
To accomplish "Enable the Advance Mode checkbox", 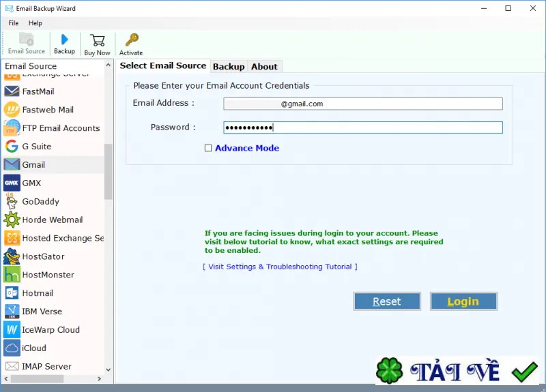I will pyautogui.click(x=208, y=148).
